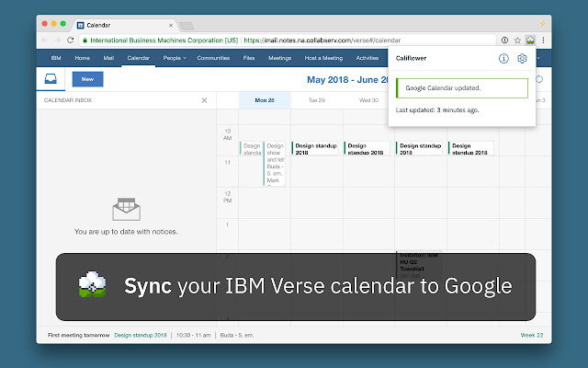Click the circled-i extension icon beside star
The height and width of the screenshot is (368, 588).
[504, 40]
